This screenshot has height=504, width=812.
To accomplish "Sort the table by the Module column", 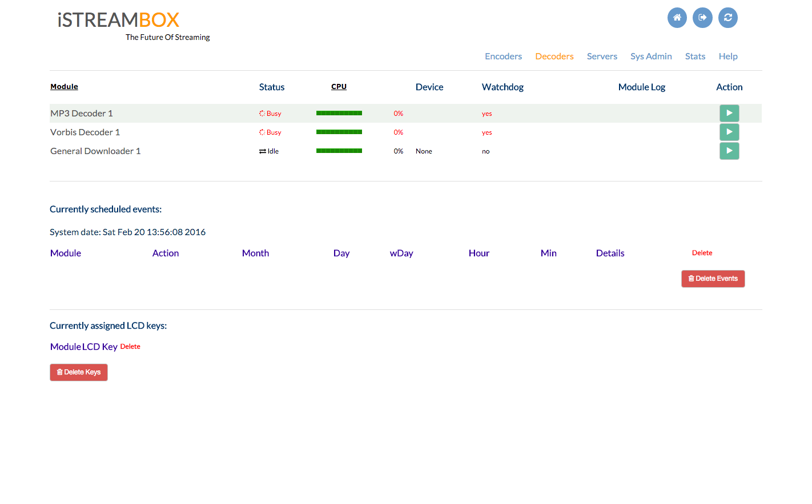I will pyautogui.click(x=64, y=86).
